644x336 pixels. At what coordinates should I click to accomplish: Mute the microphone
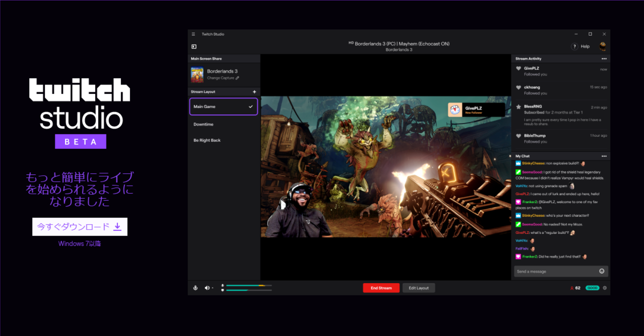(195, 288)
